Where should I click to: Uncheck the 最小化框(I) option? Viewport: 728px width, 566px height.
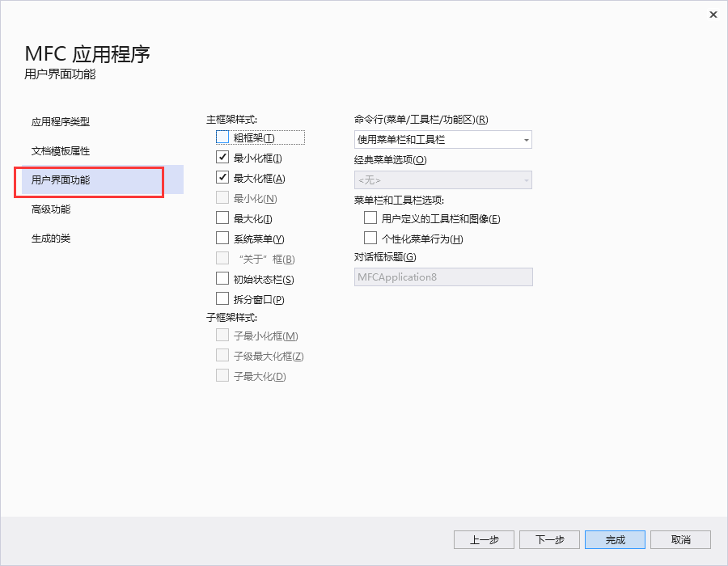tap(222, 158)
